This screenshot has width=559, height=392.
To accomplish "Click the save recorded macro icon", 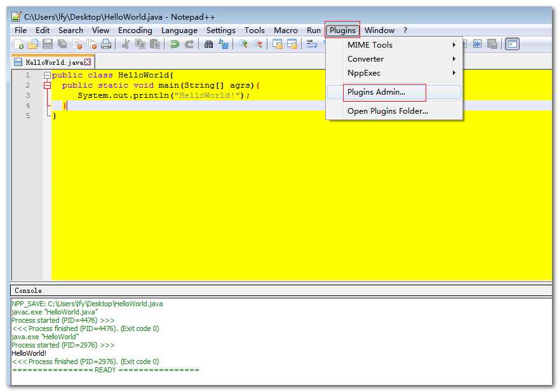I will tap(492, 44).
